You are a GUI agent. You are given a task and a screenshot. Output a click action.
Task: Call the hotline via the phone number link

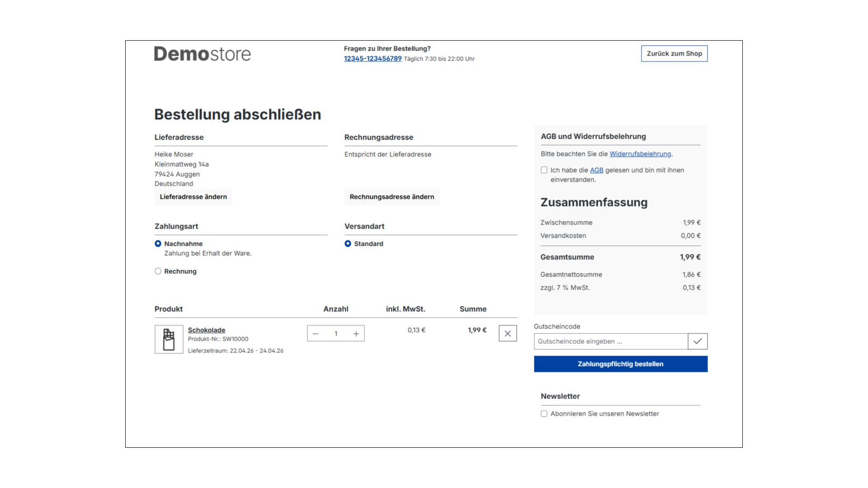[373, 59]
